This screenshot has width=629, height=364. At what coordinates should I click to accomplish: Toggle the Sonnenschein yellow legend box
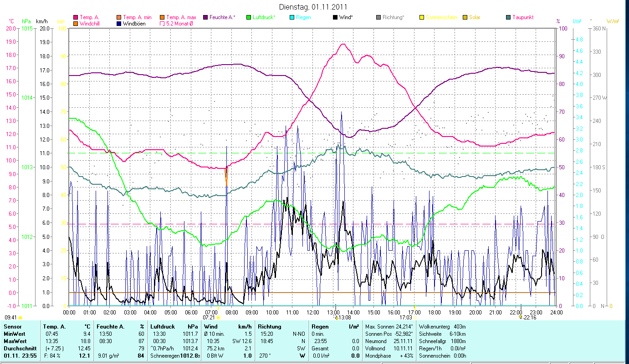click(422, 17)
